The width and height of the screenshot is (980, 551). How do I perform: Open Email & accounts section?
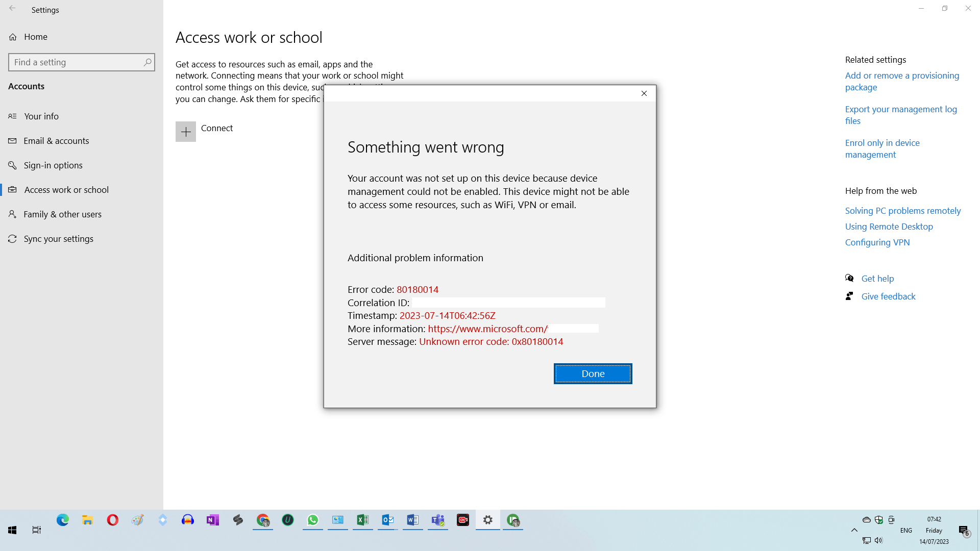point(56,141)
